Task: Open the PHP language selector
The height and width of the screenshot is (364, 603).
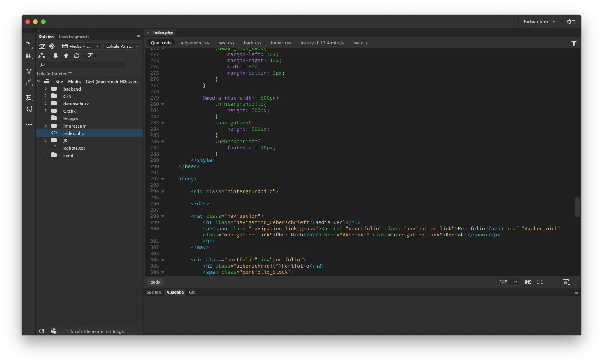Action: 507,282
